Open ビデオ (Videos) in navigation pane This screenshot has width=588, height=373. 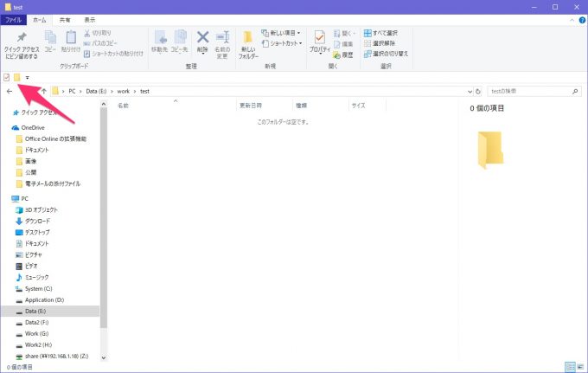coord(27,266)
